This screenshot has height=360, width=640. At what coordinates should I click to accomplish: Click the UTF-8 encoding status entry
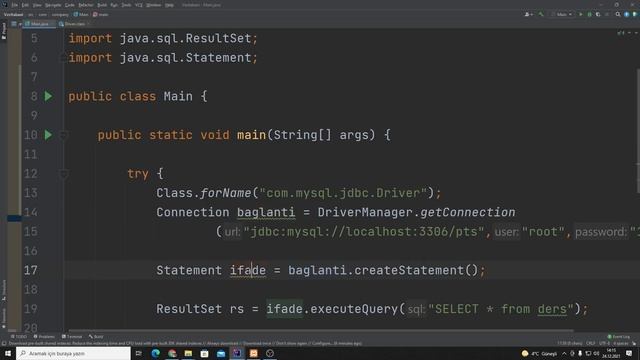coord(604,343)
